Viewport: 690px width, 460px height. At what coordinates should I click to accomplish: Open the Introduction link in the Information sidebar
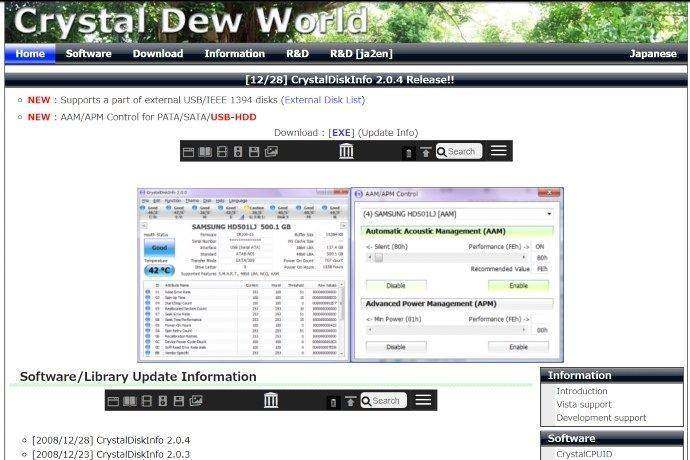pos(582,391)
